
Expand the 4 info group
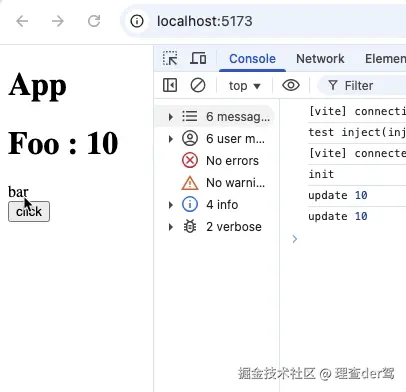170,205
